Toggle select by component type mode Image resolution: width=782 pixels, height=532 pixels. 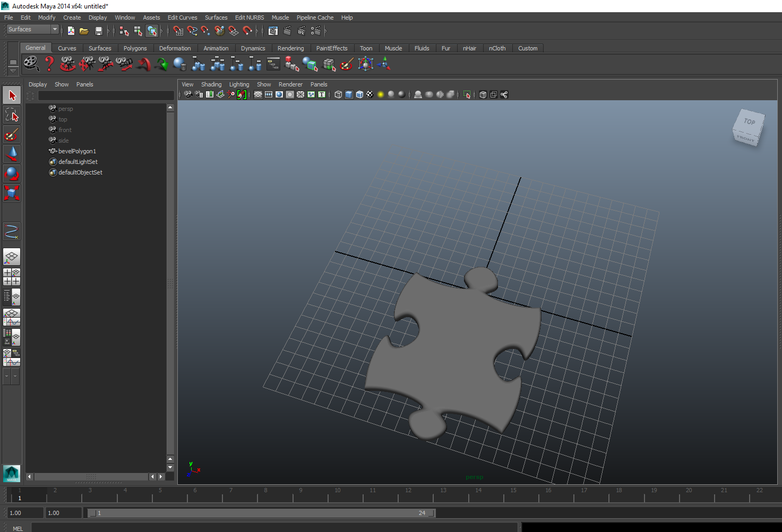(152, 31)
